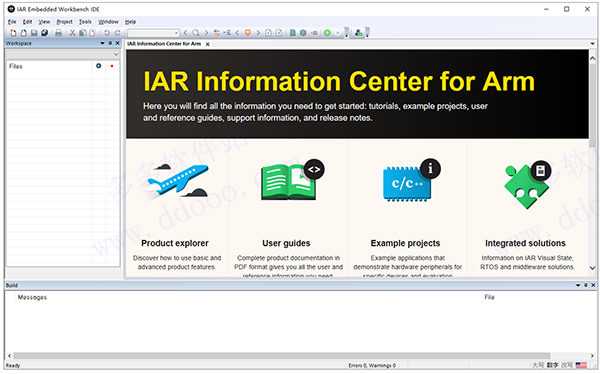Screen dimensions: 600x374
Task: Open the Build panel options arrow
Action: (578, 285)
